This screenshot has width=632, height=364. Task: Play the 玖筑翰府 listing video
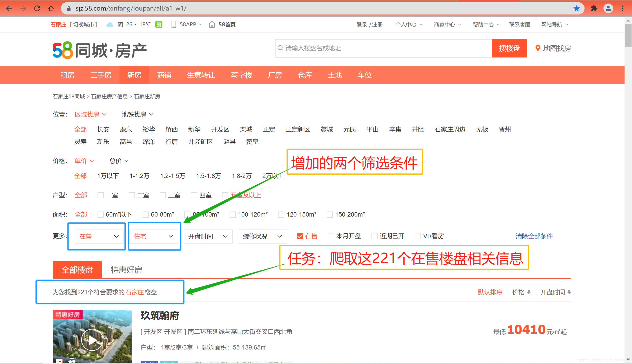(92, 339)
